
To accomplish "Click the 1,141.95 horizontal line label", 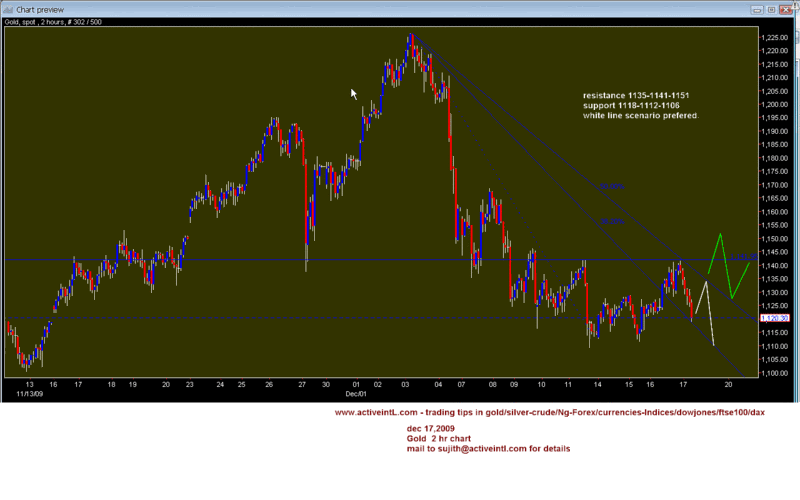I will (743, 257).
